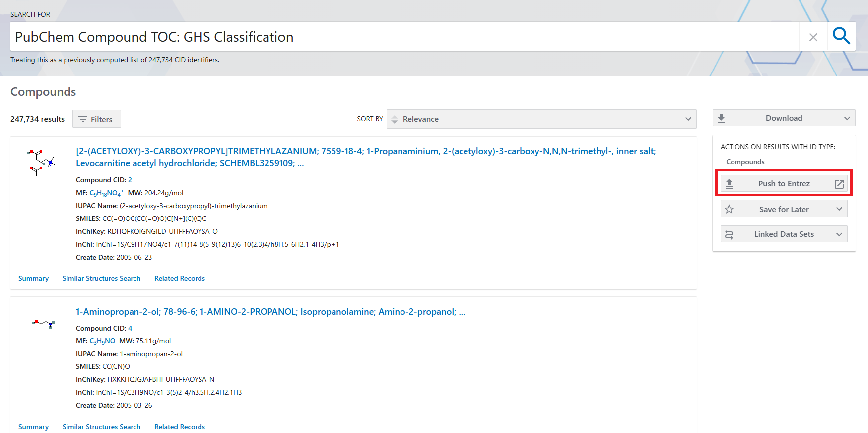Click the Compounds section heading
The width and height of the screenshot is (868, 433).
tap(43, 92)
